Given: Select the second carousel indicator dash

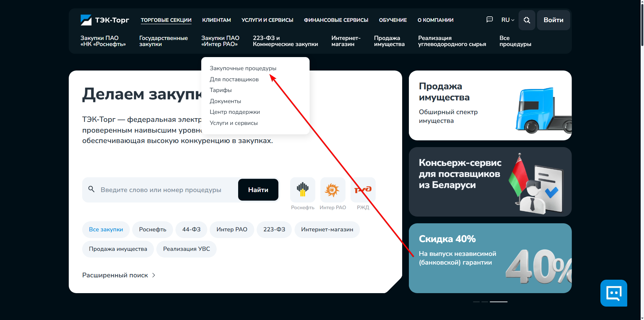Looking at the screenshot, I should [x=485, y=302].
